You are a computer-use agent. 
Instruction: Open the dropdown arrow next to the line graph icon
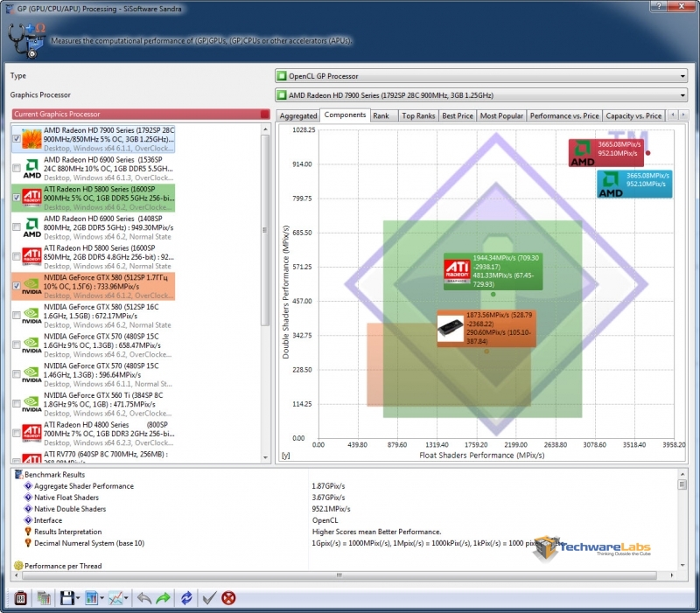click(127, 598)
